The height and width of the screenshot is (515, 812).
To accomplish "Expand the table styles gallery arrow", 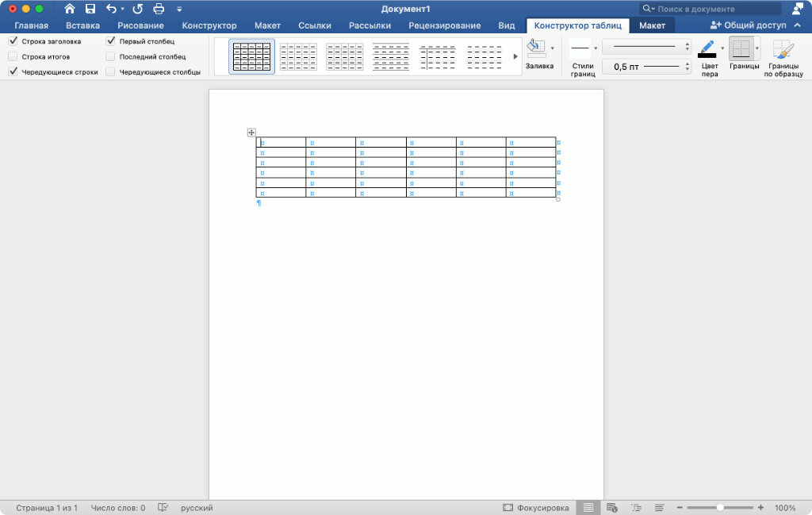I will point(515,56).
